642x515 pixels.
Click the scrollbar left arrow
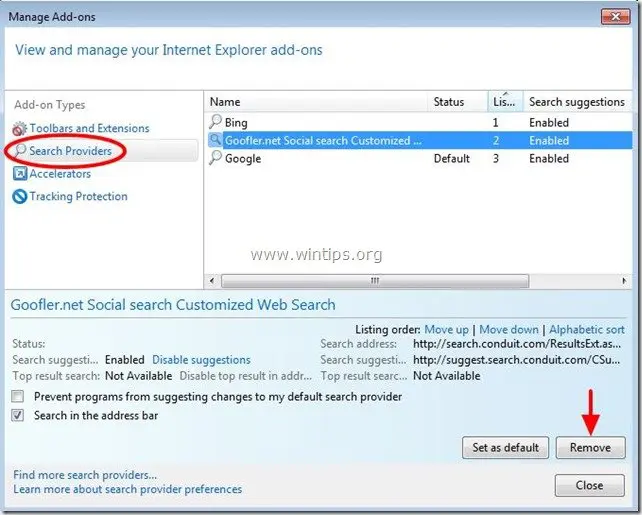point(212,281)
